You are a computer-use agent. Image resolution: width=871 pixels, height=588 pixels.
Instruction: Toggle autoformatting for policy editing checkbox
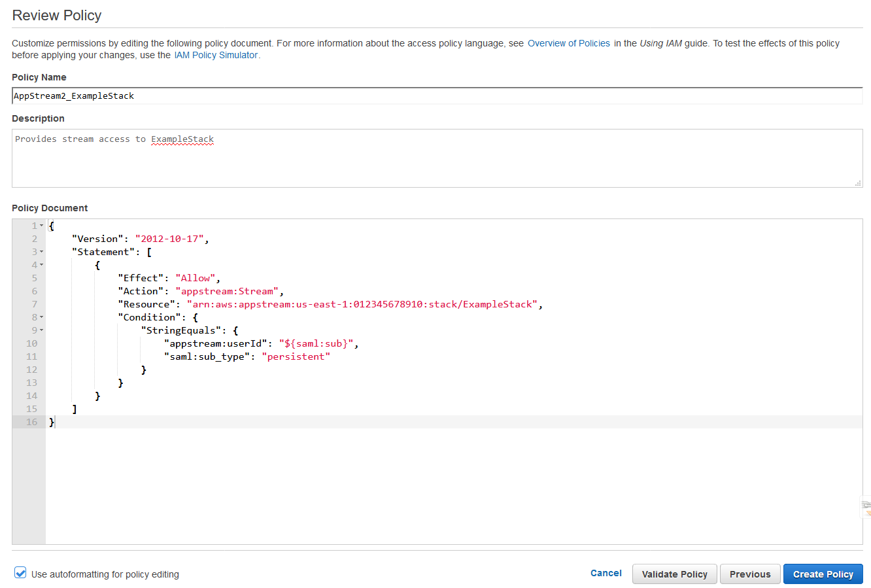click(x=20, y=573)
